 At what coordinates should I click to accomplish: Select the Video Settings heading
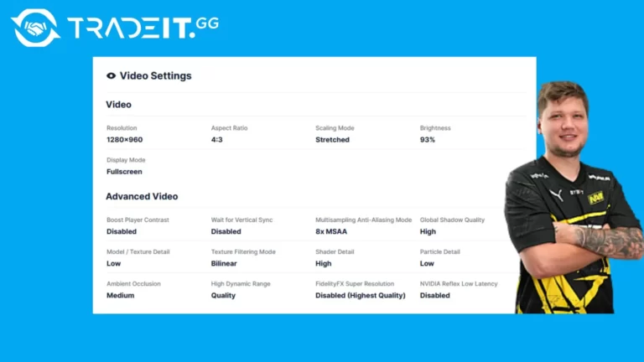[x=156, y=75]
